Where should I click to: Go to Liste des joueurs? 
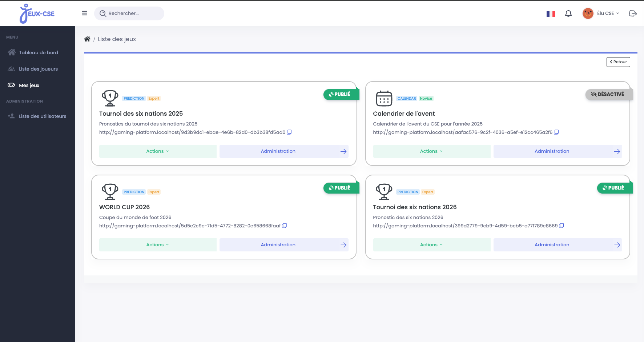click(38, 69)
